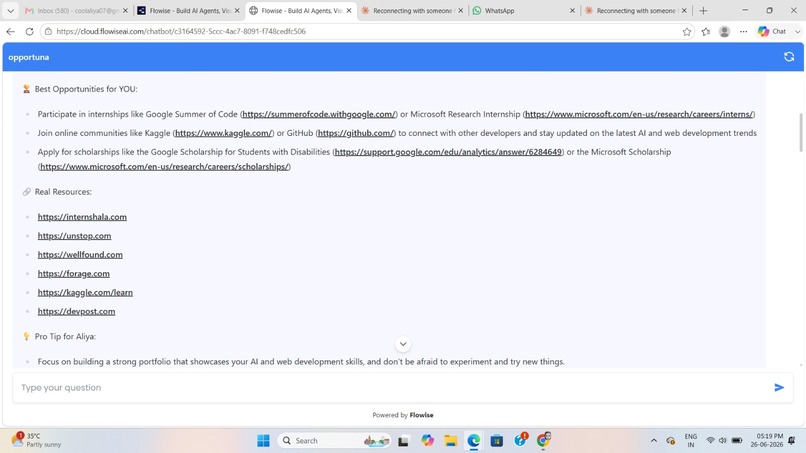Visit the internshala.com resource link
Image resolution: width=806 pixels, height=453 pixels.
[82, 217]
